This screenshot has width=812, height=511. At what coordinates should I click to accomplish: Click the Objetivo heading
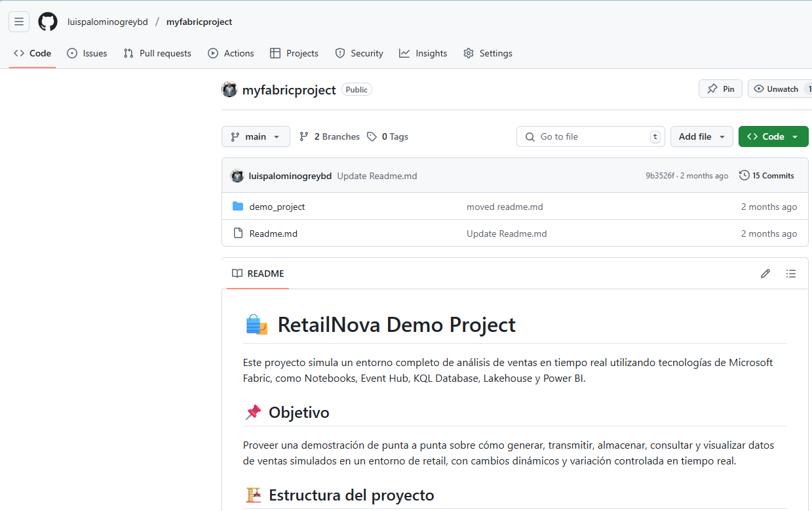pyautogui.click(x=299, y=412)
